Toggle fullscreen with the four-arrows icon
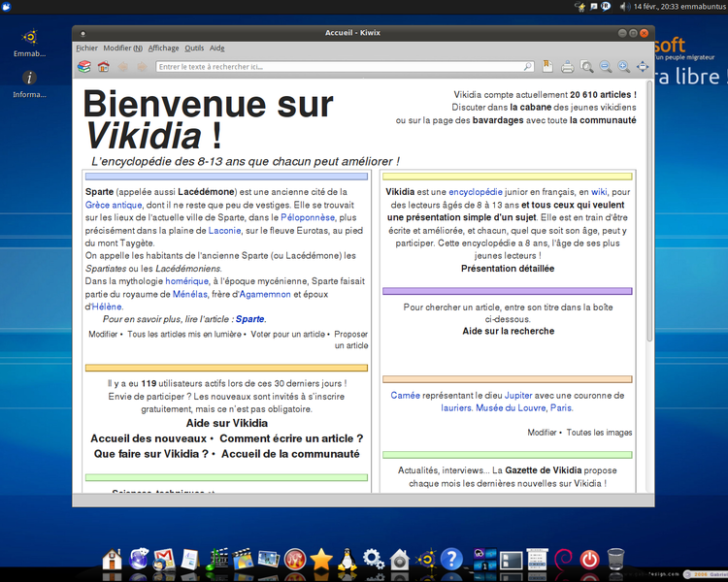The height and width of the screenshot is (582, 728). pos(643,67)
